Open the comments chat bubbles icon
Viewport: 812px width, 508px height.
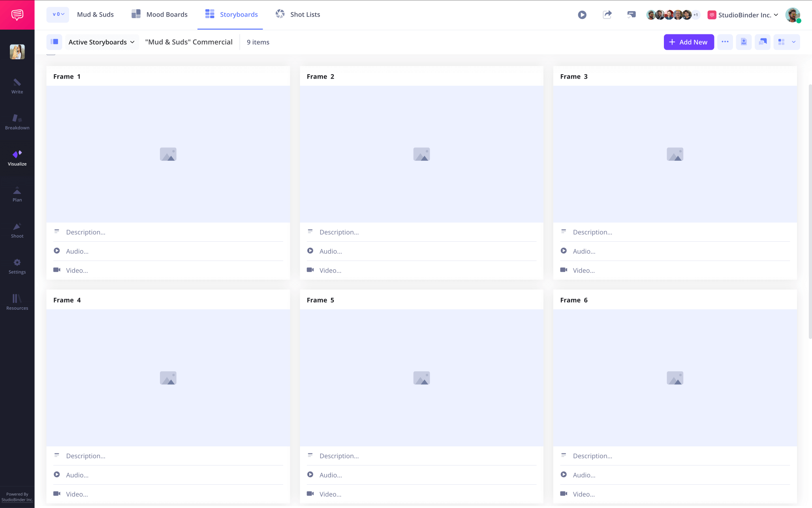pyautogui.click(x=763, y=42)
